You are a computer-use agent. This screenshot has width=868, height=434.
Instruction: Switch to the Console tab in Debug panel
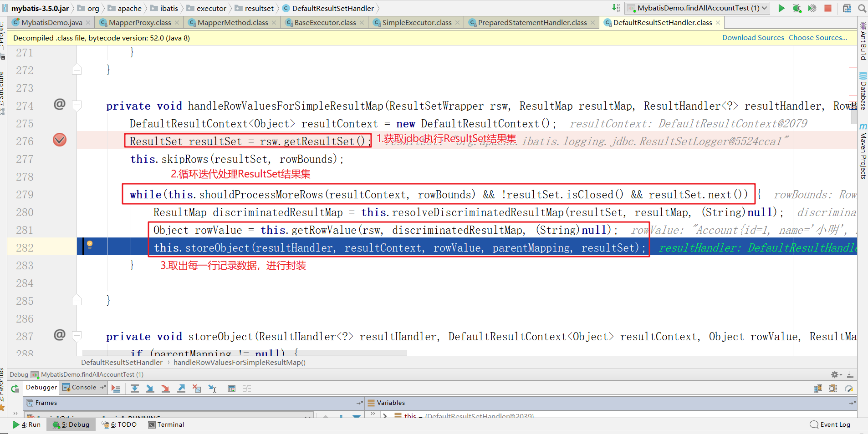point(84,388)
